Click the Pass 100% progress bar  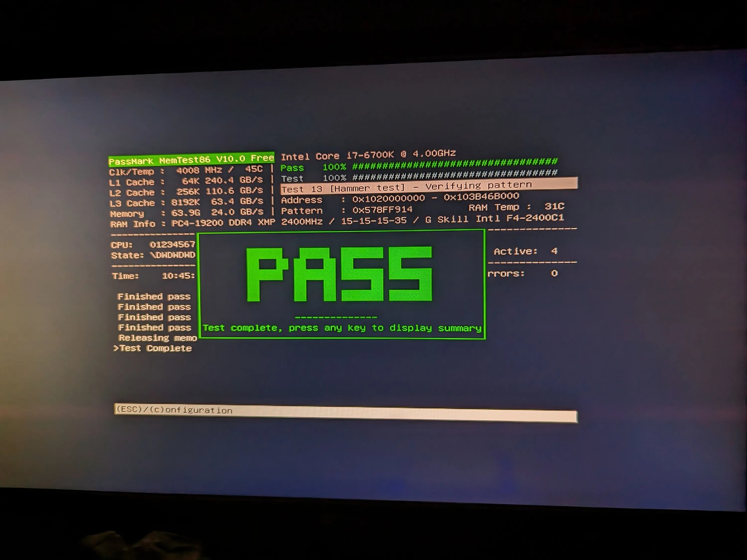(419, 165)
